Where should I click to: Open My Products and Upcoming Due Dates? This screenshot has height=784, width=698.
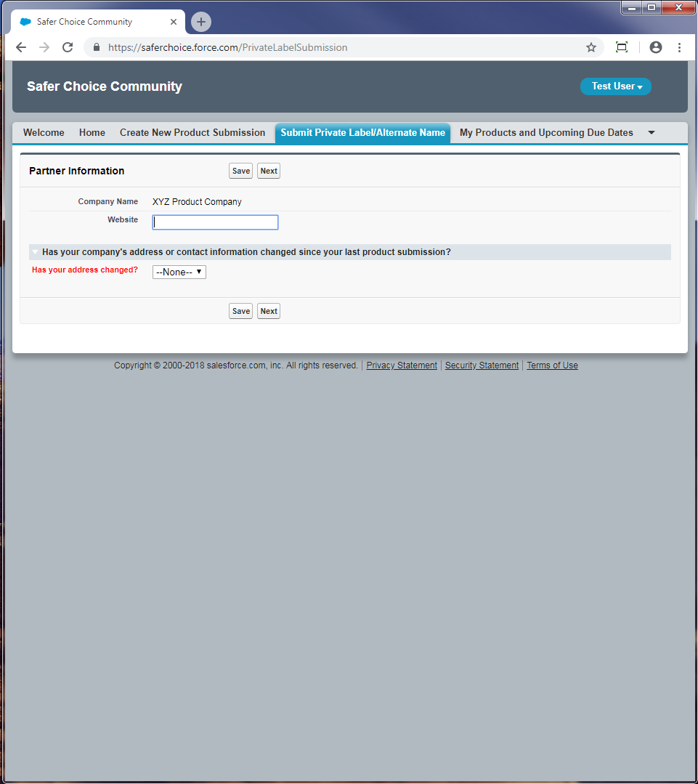546,133
